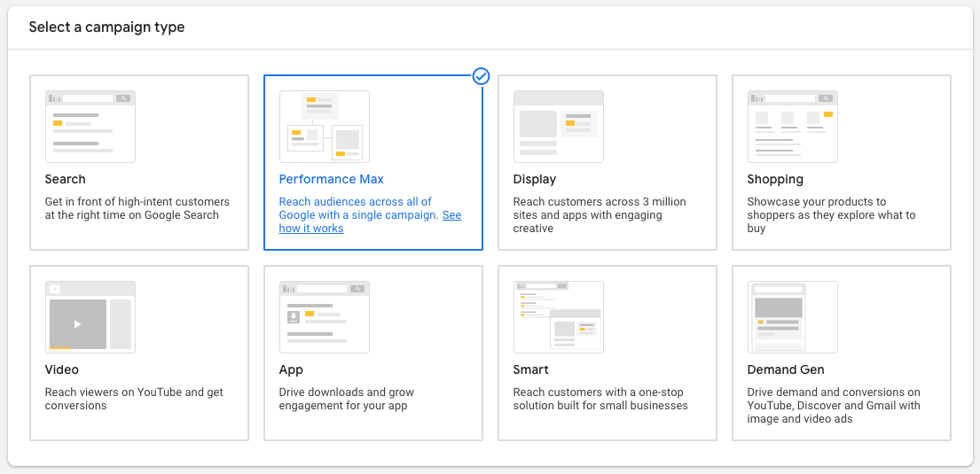The image size is (980, 474).
Task: Click 'Drive demand and conversions on YouTube' description
Action: (x=834, y=406)
